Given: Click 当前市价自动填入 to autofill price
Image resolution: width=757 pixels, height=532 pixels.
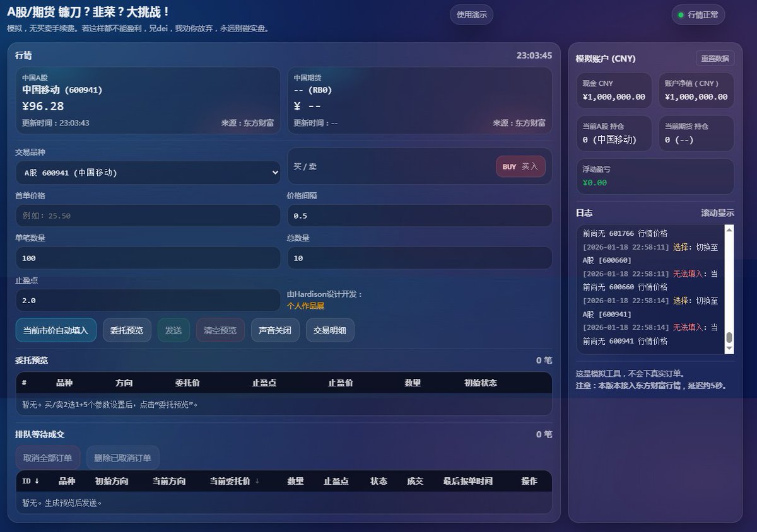Looking at the screenshot, I should (56, 330).
